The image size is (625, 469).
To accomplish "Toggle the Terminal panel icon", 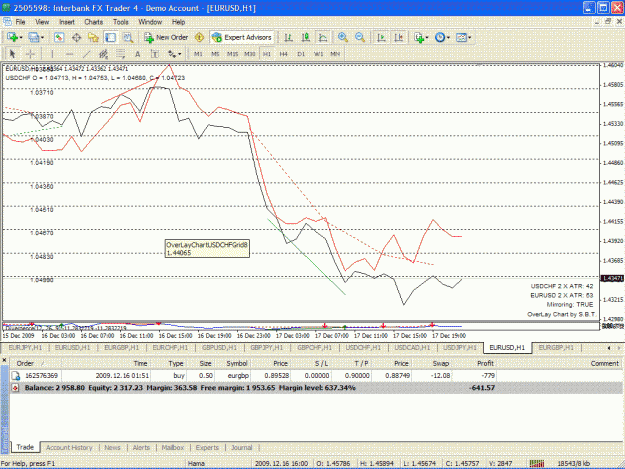I will point(110,37).
